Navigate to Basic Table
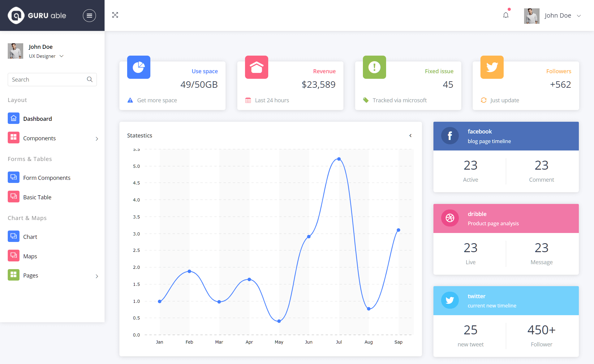594x364 pixels. point(37,197)
